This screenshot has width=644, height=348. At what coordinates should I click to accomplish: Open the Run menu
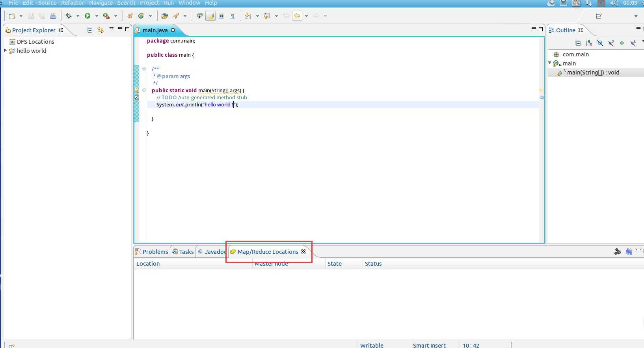[169, 3]
